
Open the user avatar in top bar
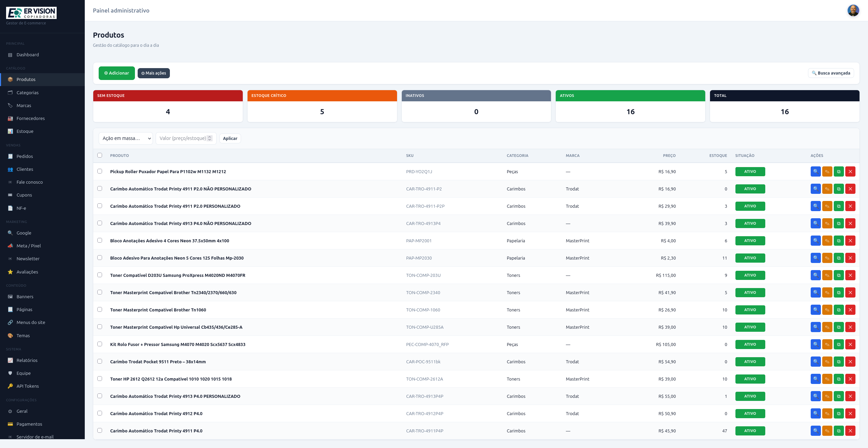click(853, 11)
